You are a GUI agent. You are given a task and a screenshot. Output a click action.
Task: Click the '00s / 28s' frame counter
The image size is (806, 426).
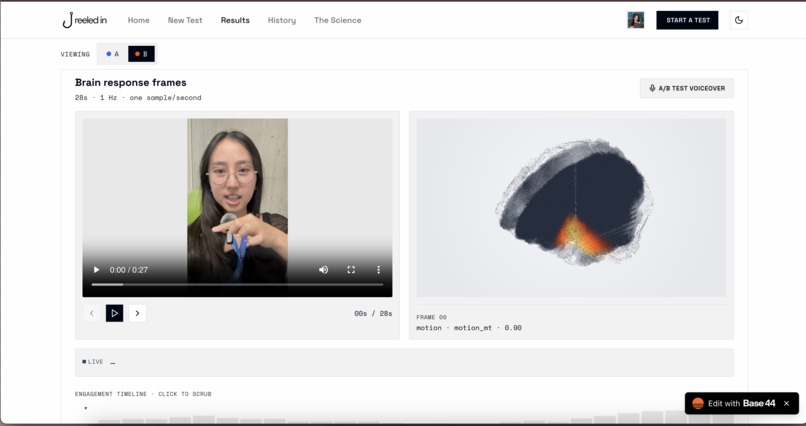coord(373,313)
